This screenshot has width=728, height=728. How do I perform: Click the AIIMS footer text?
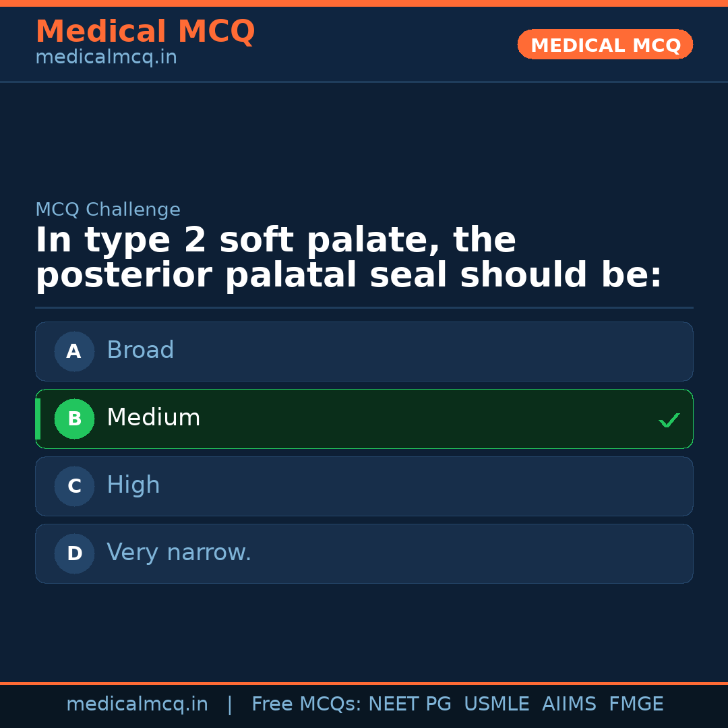569,704
